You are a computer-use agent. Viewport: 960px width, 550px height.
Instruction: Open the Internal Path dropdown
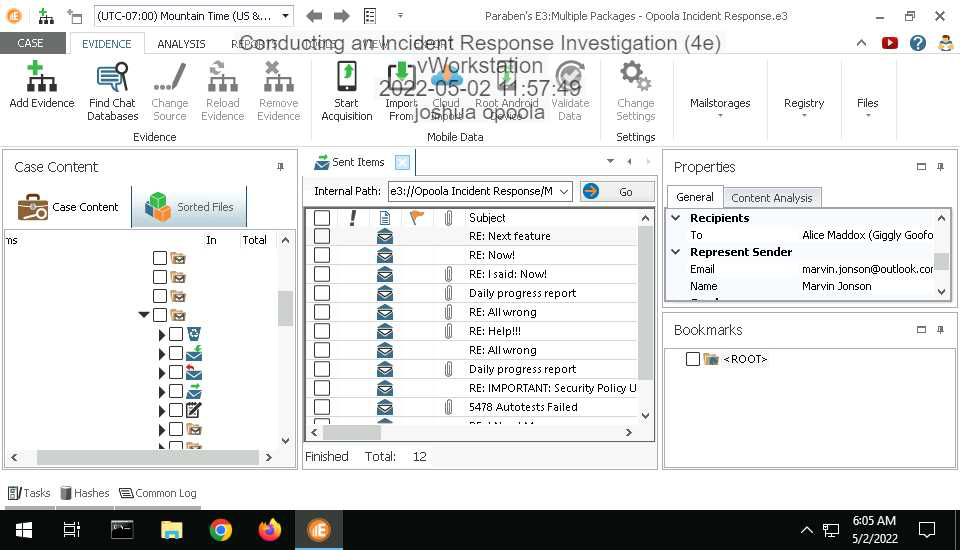(564, 192)
